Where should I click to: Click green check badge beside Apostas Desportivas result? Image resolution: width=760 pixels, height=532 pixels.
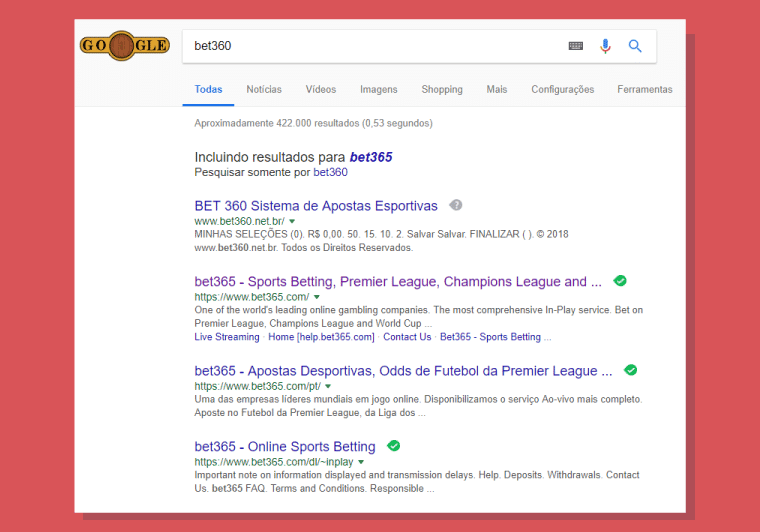pos(631,370)
